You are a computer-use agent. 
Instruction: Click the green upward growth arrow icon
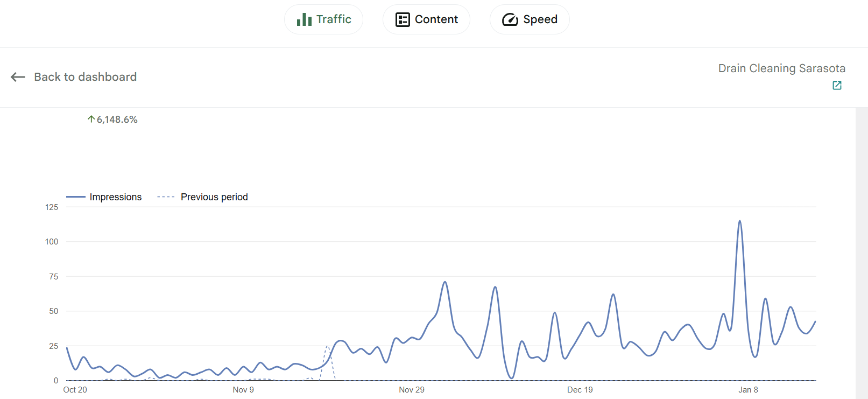[90, 119]
